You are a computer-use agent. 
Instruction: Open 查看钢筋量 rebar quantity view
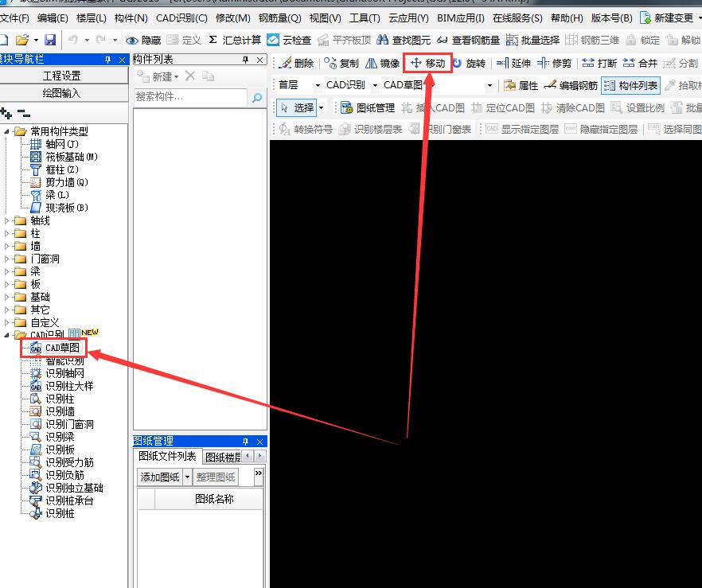tap(468, 40)
